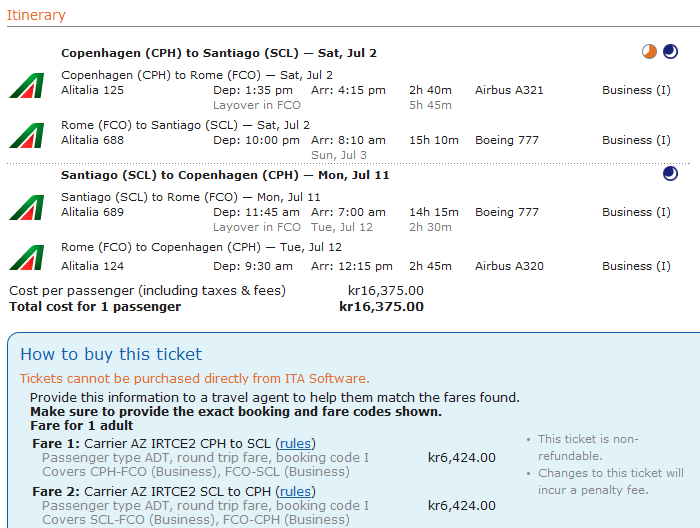Click the total cost amount kr16,375.00 in bold
The height and width of the screenshot is (528, 700).
(381, 307)
